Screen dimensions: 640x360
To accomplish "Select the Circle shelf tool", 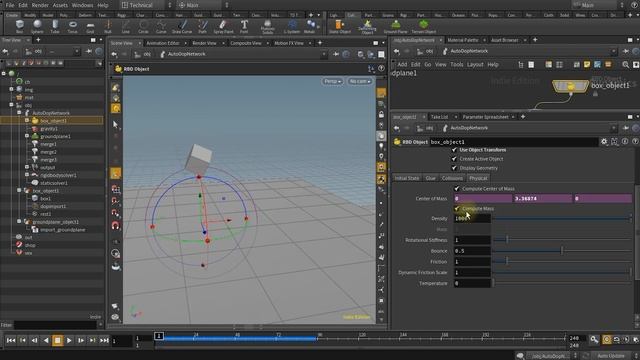I will pos(143,27).
